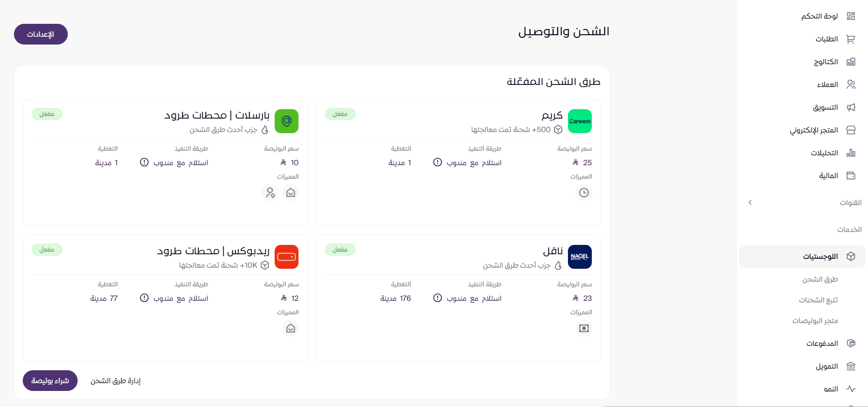Click the clock feature icon under Careem
This screenshot has width=868, height=407.
583,193
